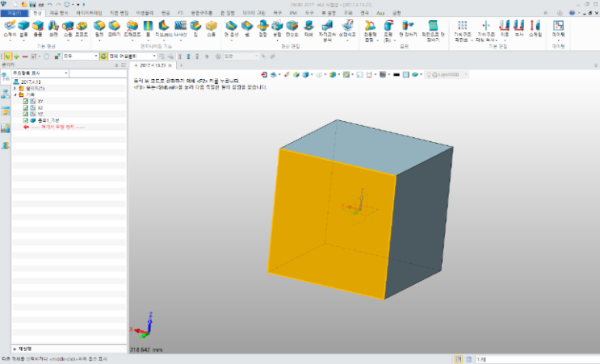
Task: Open the manager display-mode dropdown (주요항목 표시)
Action: 40,73
